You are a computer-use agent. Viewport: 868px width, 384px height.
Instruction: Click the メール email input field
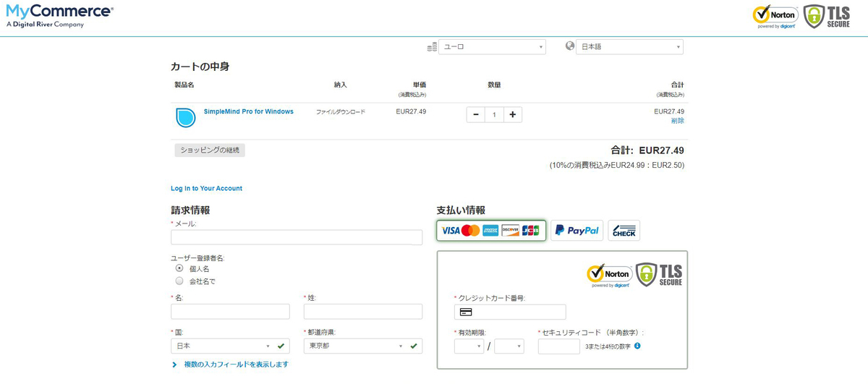pos(297,238)
